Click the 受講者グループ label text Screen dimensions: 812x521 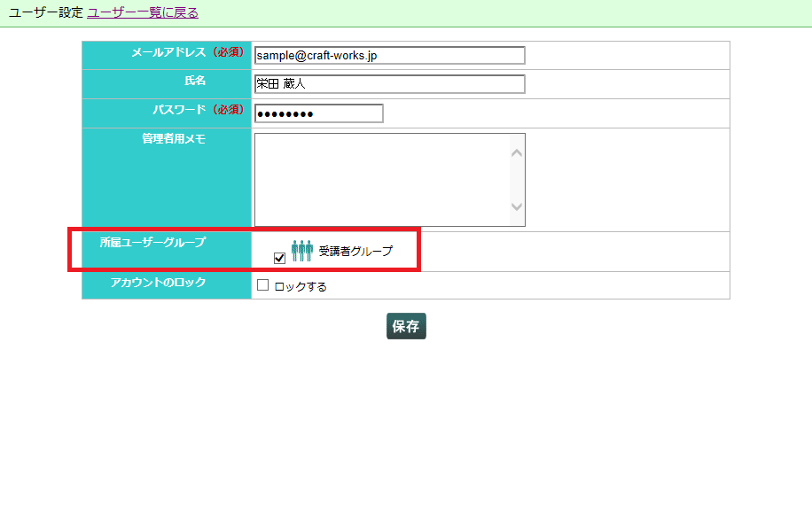pos(355,252)
